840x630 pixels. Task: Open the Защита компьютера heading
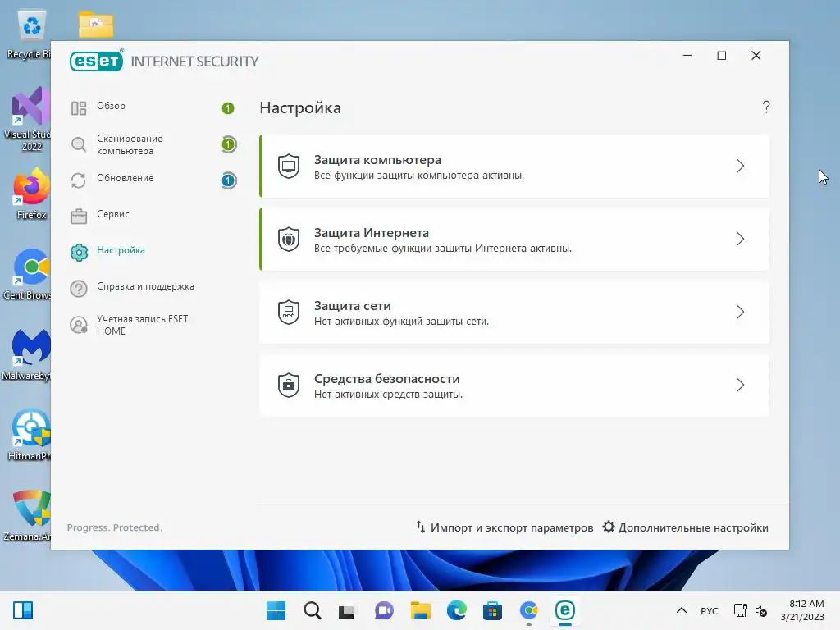pyautogui.click(x=377, y=160)
